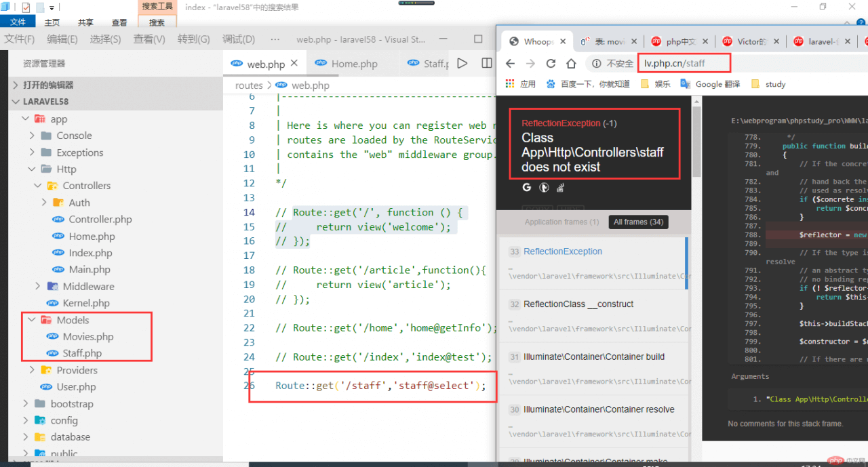Screen dimensions: 868x467
Task: Expand the Auth folder
Action: point(45,203)
